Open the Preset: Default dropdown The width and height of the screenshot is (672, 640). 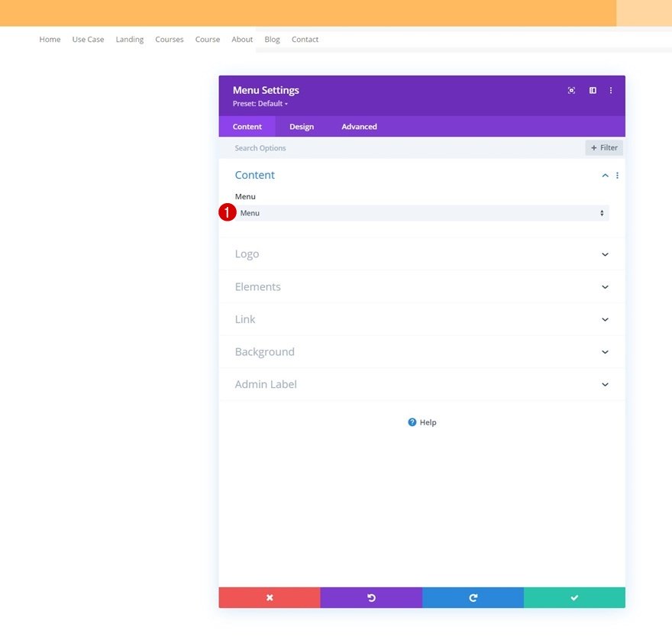tap(260, 104)
